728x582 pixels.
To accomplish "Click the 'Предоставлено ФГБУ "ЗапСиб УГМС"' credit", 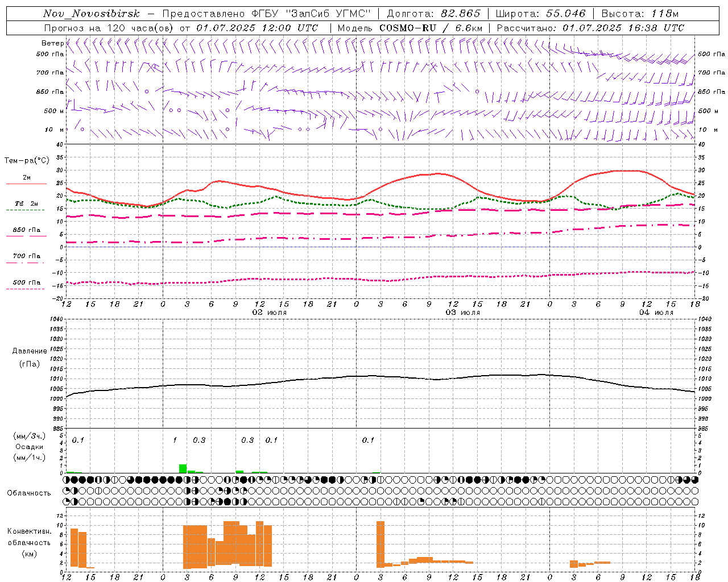I will [x=266, y=14].
